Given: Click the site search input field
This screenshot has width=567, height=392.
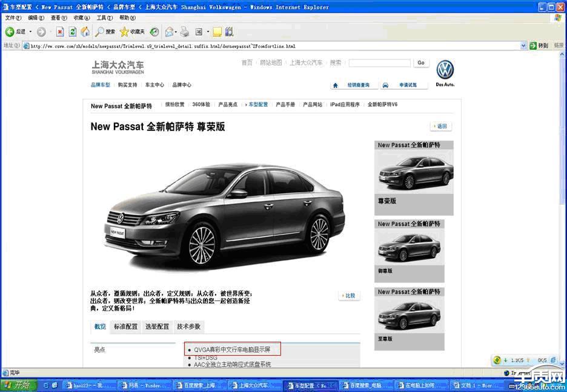Looking at the screenshot, I should 379,63.
